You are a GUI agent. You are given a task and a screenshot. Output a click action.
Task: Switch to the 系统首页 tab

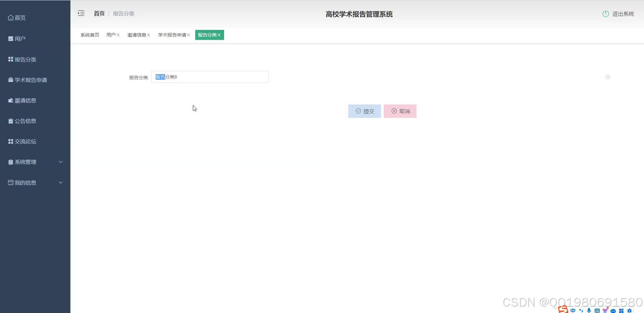point(90,35)
